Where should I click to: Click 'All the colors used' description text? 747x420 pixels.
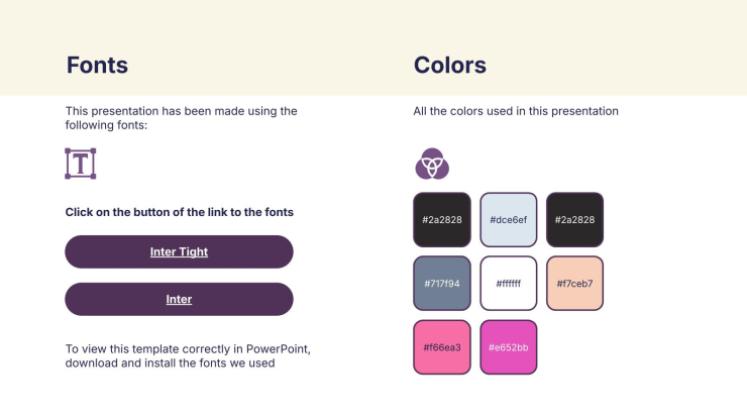click(x=516, y=111)
